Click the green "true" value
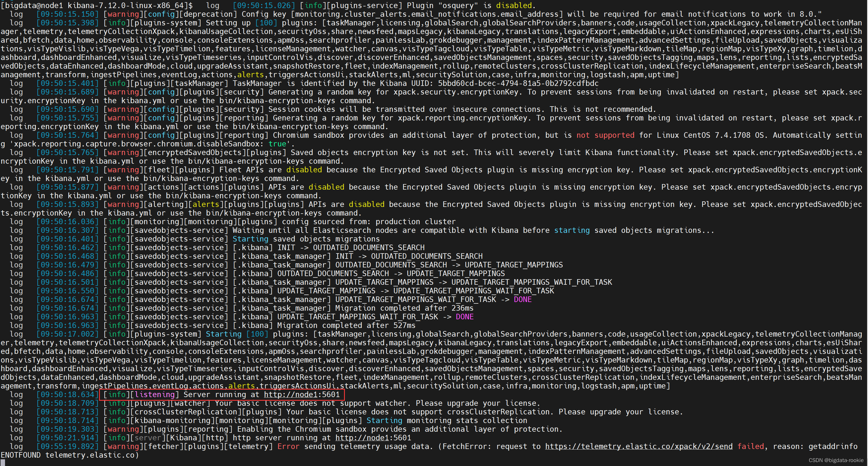Viewport: 868px width, 466px height. pyautogui.click(x=277, y=144)
